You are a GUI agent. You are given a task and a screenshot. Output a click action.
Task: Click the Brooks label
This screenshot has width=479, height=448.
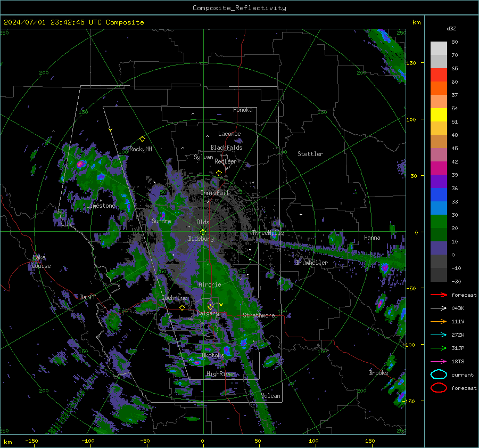click(378, 373)
